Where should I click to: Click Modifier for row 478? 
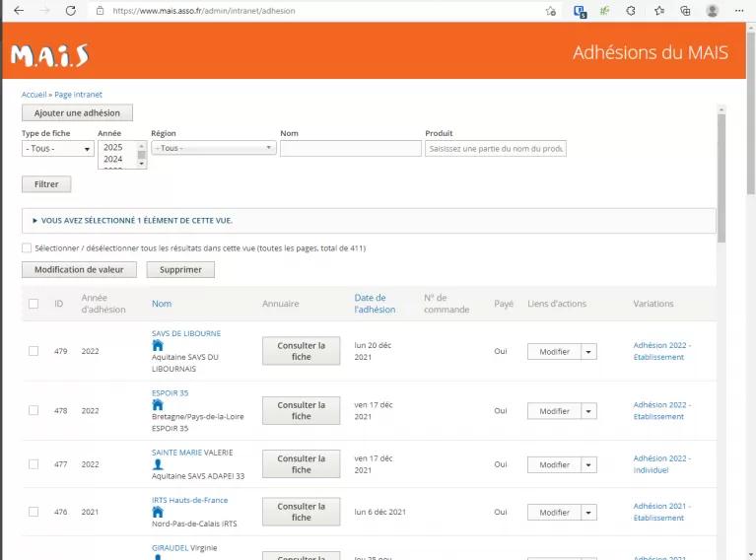(554, 411)
